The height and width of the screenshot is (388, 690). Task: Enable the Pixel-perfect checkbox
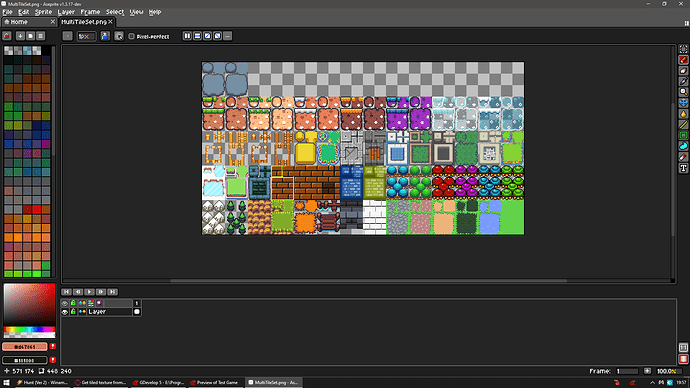131,37
